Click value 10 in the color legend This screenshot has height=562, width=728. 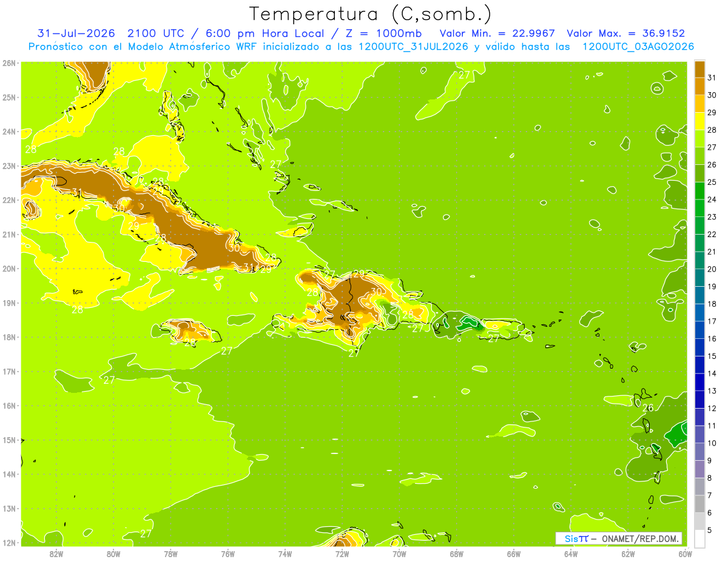point(712,443)
